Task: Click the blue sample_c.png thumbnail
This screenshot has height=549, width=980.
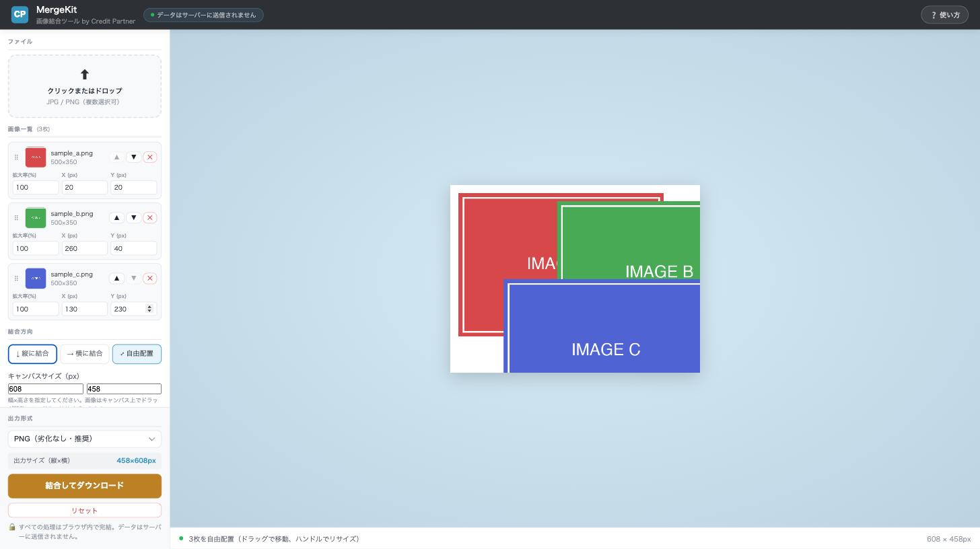Action: click(x=36, y=279)
